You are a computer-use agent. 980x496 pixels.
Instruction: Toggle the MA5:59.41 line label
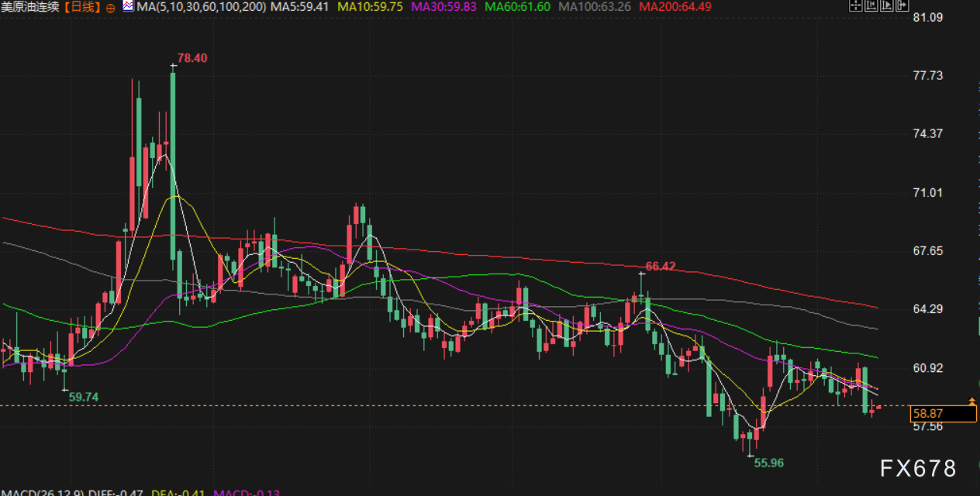(x=301, y=7)
